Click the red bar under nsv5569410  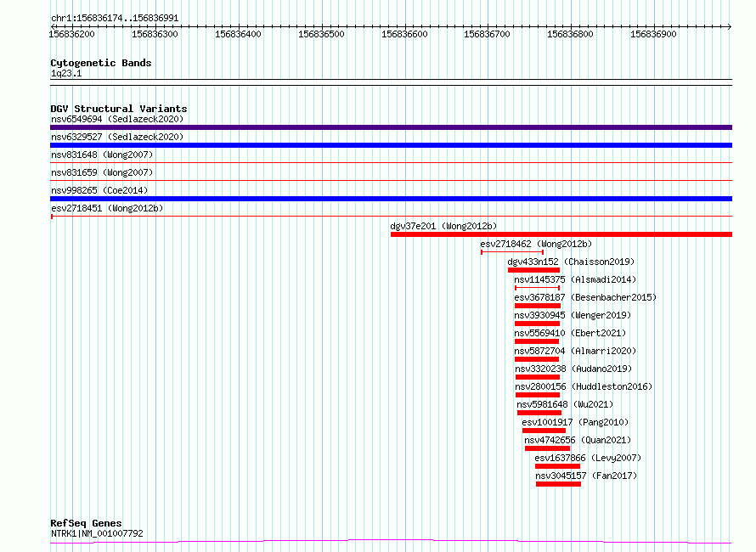pyautogui.click(x=537, y=341)
